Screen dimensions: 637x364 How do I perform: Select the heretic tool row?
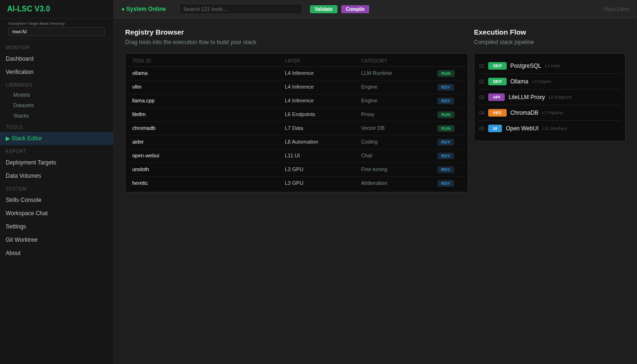tap(297, 183)
